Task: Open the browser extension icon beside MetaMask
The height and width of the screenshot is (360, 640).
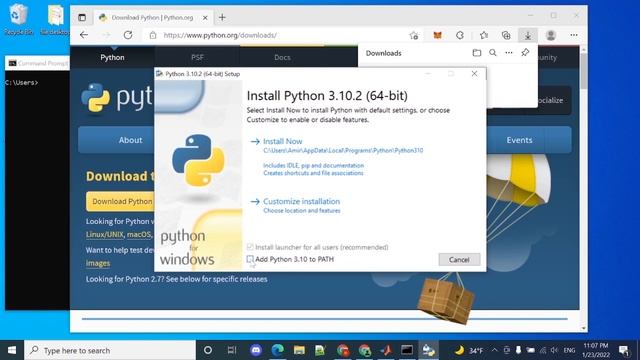Action: 460,36
